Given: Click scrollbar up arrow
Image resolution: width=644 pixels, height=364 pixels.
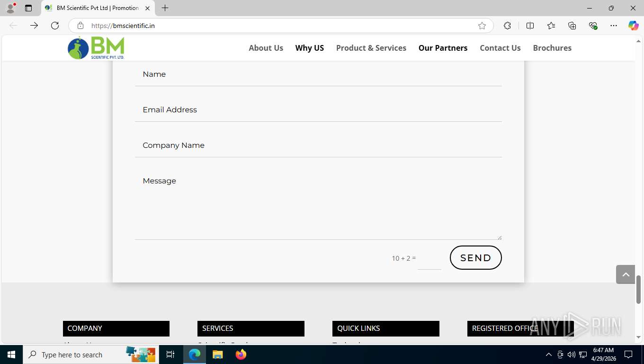Looking at the screenshot, I should point(638,41).
